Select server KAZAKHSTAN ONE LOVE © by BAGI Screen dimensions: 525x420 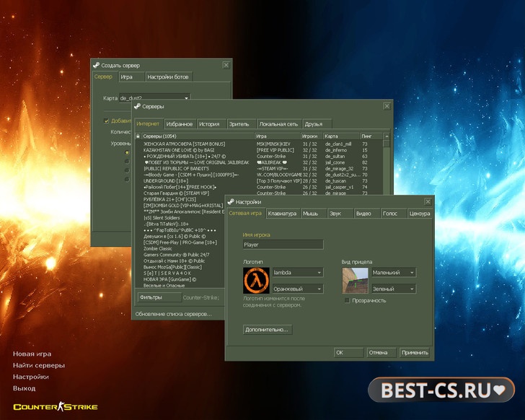[258, 150]
